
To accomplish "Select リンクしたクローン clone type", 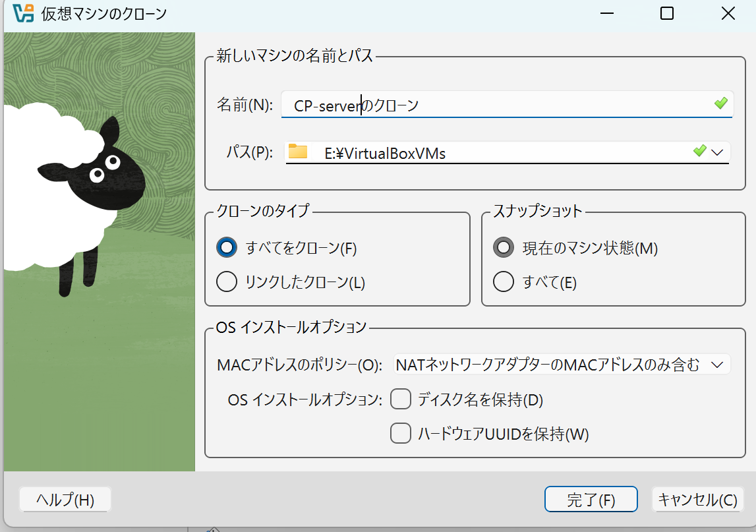I will coord(226,281).
